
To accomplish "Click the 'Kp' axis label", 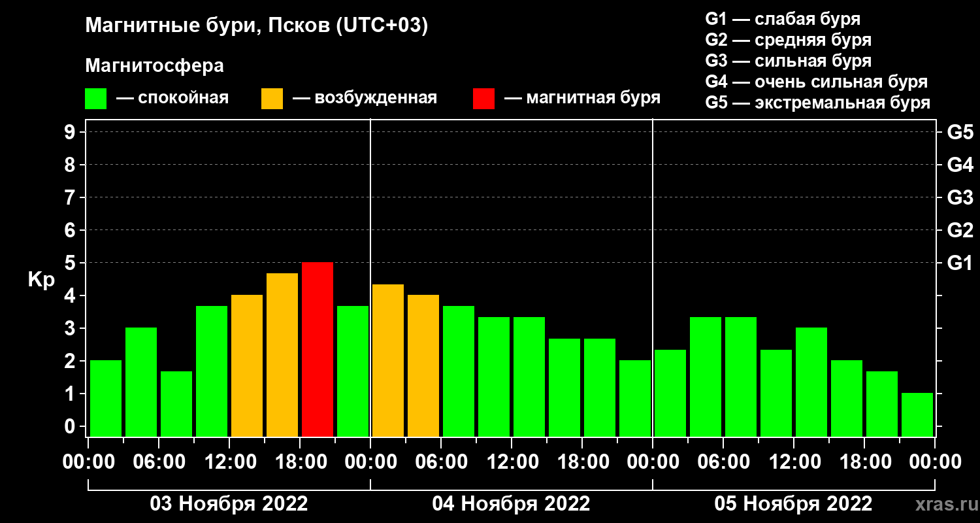I will coord(41,280).
